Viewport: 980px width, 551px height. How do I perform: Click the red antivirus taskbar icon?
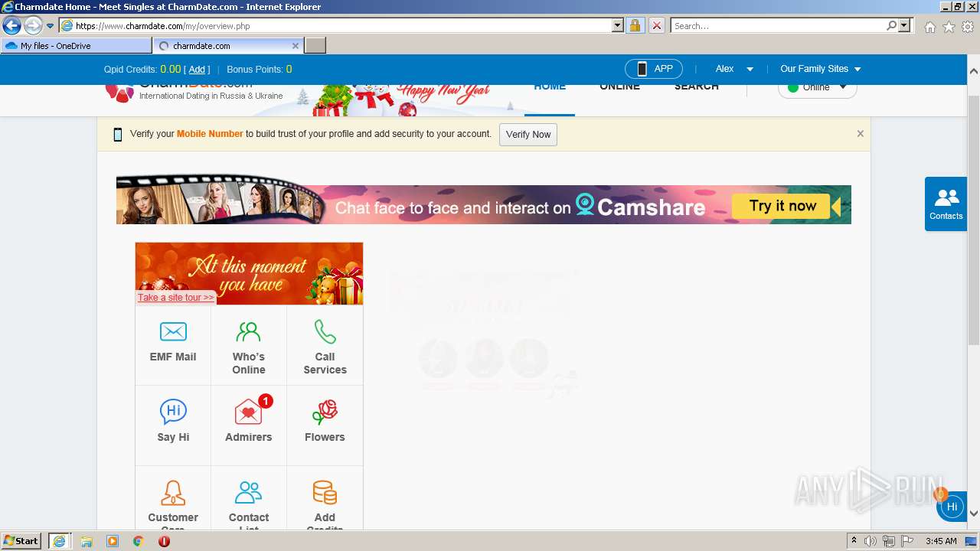pyautogui.click(x=164, y=541)
